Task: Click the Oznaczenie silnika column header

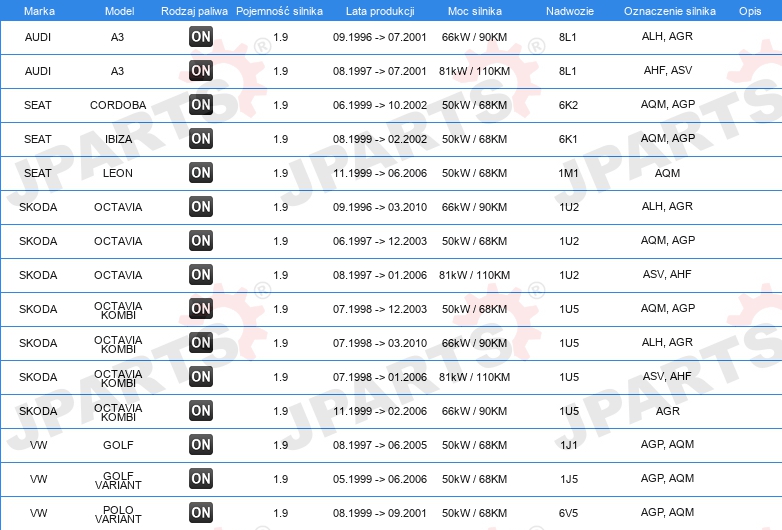Action: (x=669, y=11)
